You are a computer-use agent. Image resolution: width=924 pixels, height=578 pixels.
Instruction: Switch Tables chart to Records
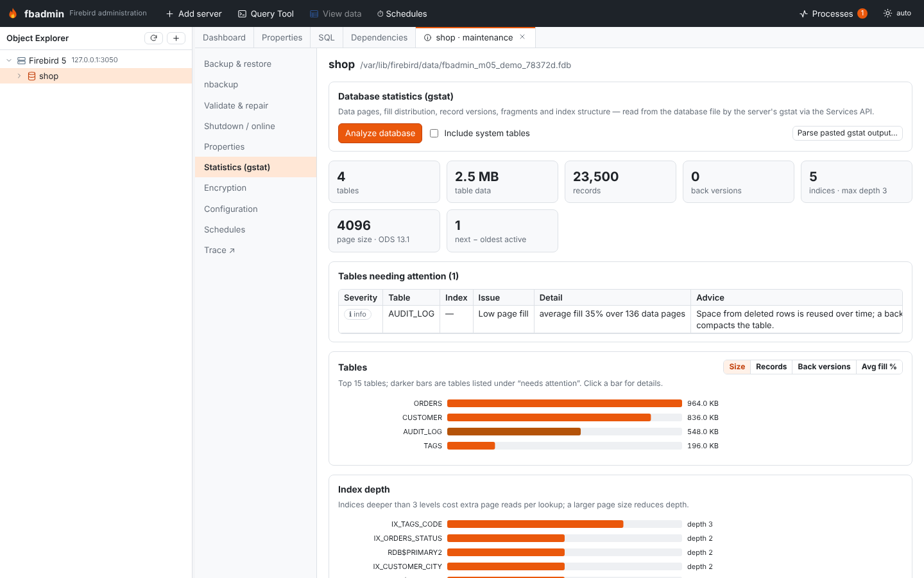pos(771,367)
